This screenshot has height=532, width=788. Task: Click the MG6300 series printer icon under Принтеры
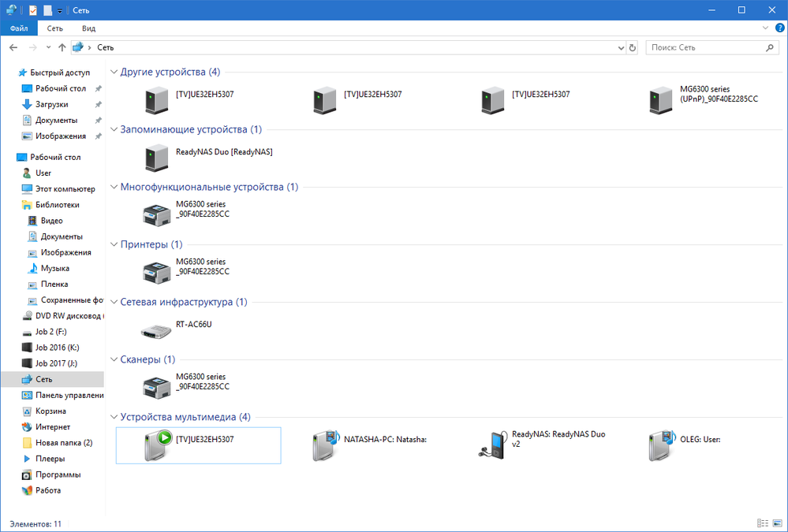coord(155,272)
